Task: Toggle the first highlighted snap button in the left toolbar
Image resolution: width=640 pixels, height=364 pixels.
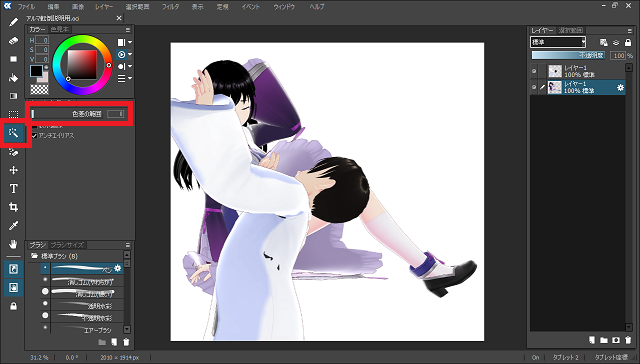Action: click(13, 269)
